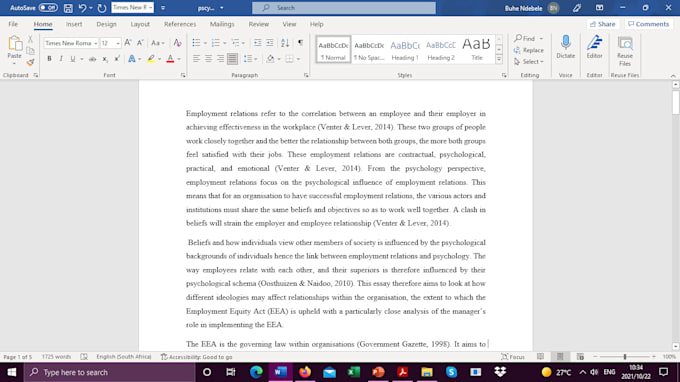The width and height of the screenshot is (680, 382).
Task: Open the Shading color picker
Action: (278, 59)
